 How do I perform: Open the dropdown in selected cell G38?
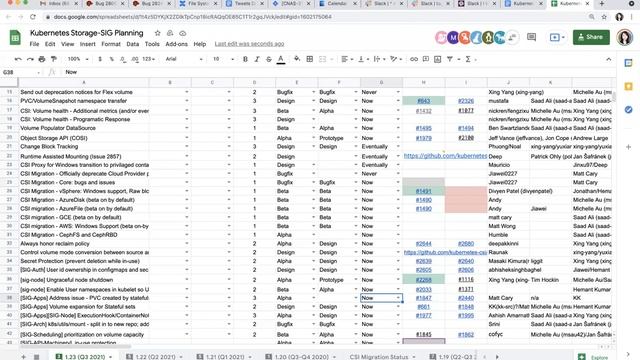point(398,298)
